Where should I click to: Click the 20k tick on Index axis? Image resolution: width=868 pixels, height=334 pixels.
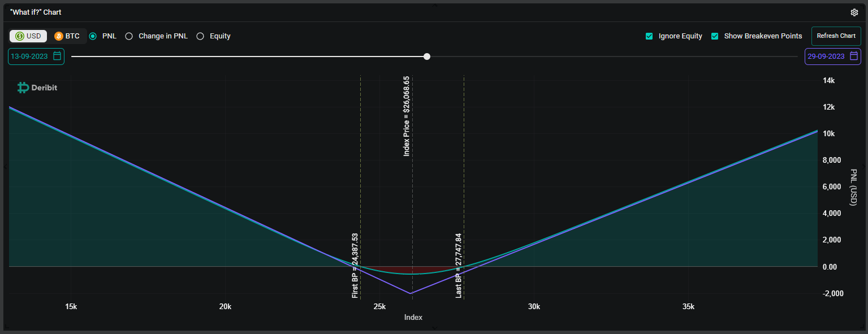click(x=225, y=307)
